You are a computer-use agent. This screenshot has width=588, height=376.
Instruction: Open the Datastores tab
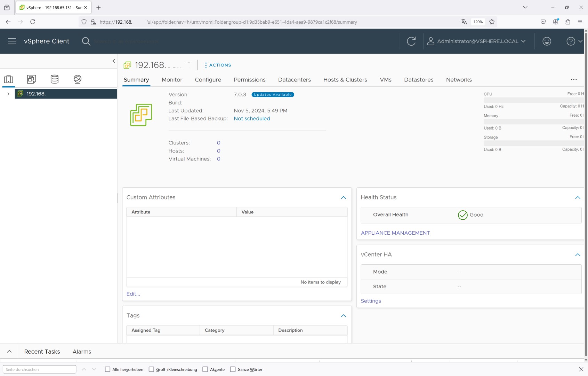pos(419,80)
